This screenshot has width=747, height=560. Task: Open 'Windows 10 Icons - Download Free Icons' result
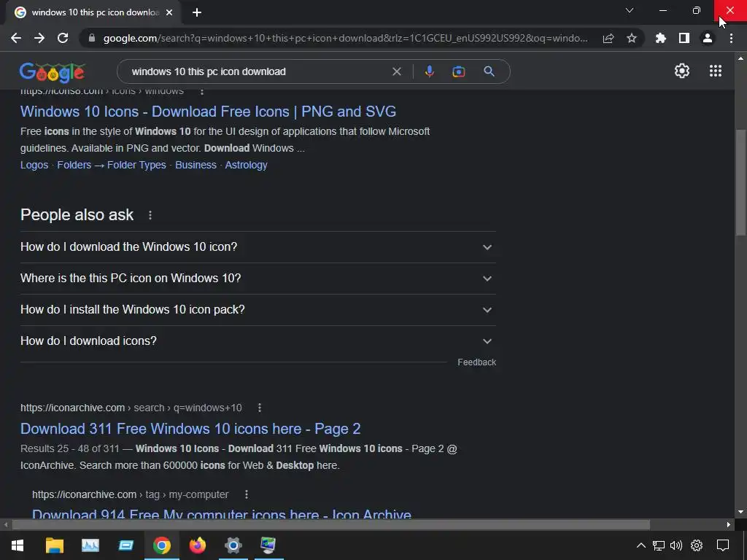(x=208, y=112)
